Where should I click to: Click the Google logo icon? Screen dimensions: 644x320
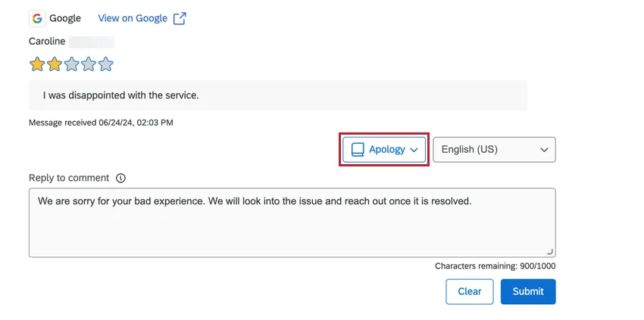(x=37, y=18)
